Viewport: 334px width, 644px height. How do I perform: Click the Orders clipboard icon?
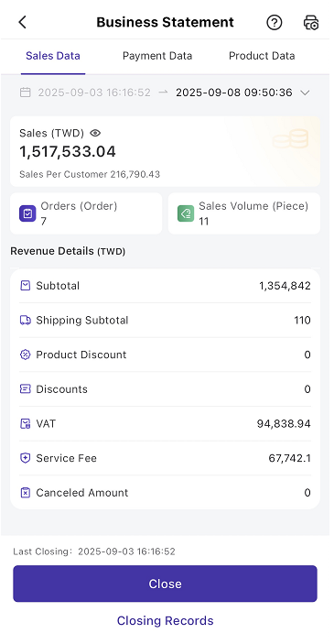pos(27,213)
